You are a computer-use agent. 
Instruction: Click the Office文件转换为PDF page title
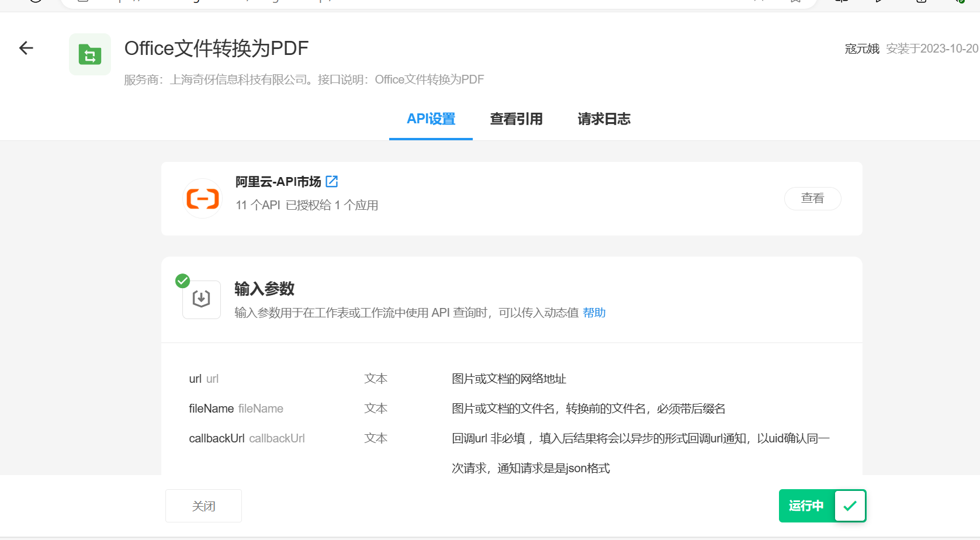[x=216, y=49]
